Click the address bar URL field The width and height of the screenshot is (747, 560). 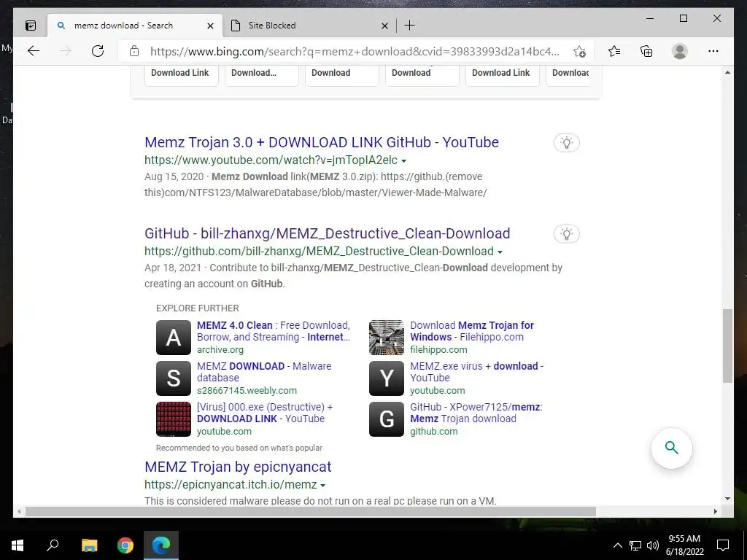coord(355,52)
